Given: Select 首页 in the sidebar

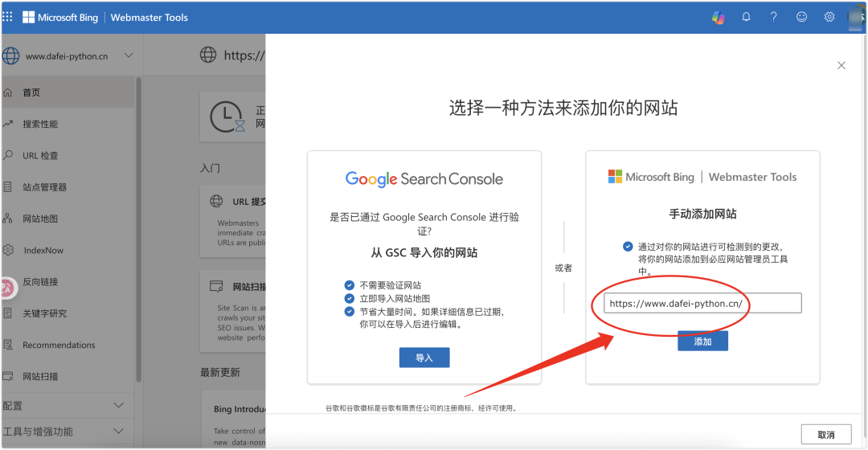Looking at the screenshot, I should tap(68, 92).
